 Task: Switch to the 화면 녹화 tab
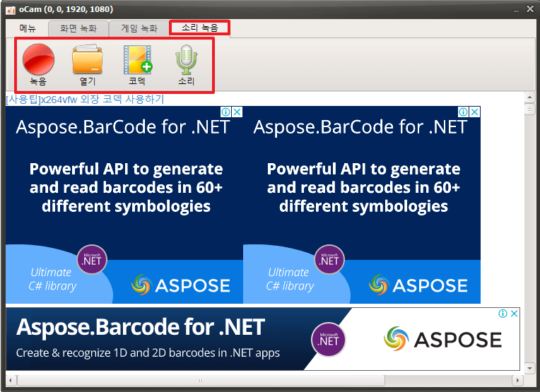(78, 28)
